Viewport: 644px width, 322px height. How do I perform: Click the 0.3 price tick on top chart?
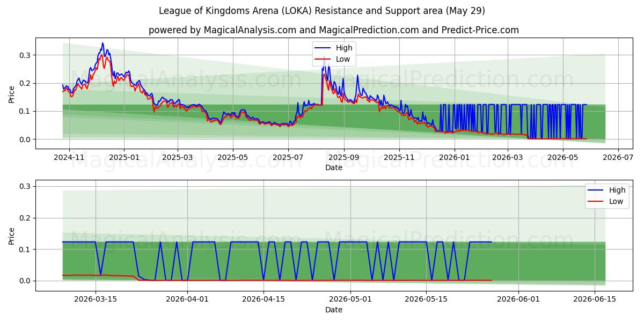[x=26, y=55]
